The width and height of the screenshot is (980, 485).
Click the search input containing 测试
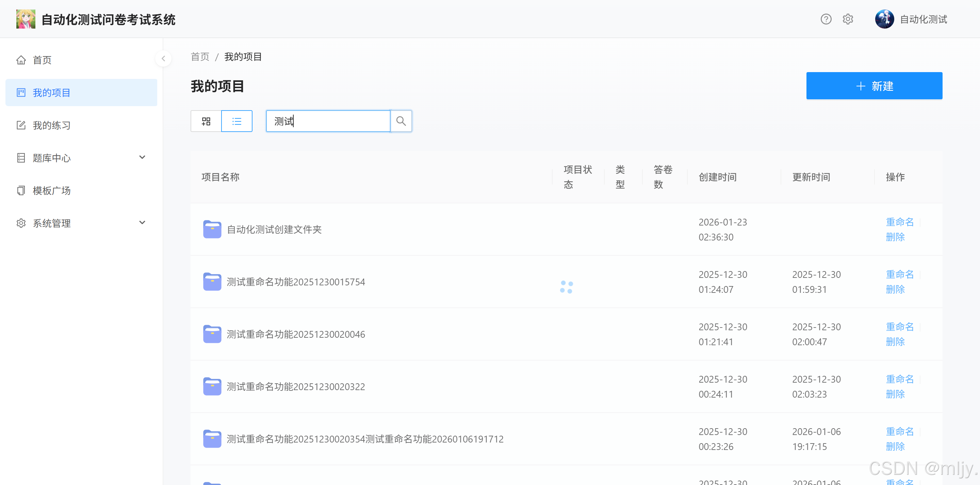[x=328, y=121]
